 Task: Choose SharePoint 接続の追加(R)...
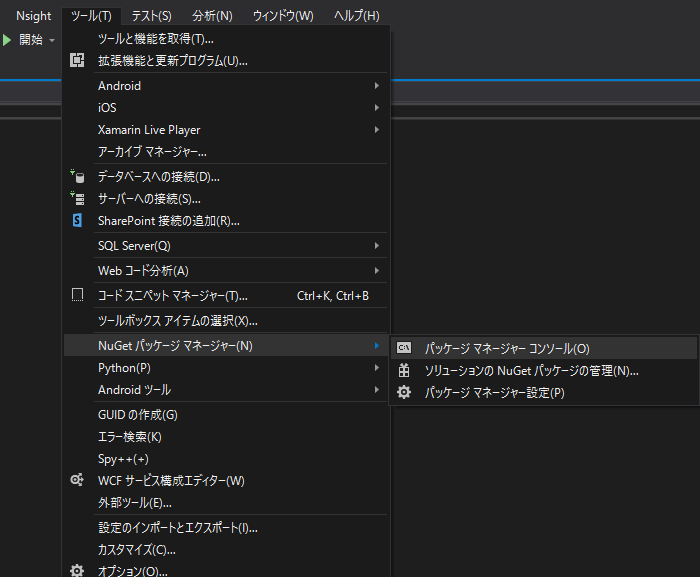226,221
